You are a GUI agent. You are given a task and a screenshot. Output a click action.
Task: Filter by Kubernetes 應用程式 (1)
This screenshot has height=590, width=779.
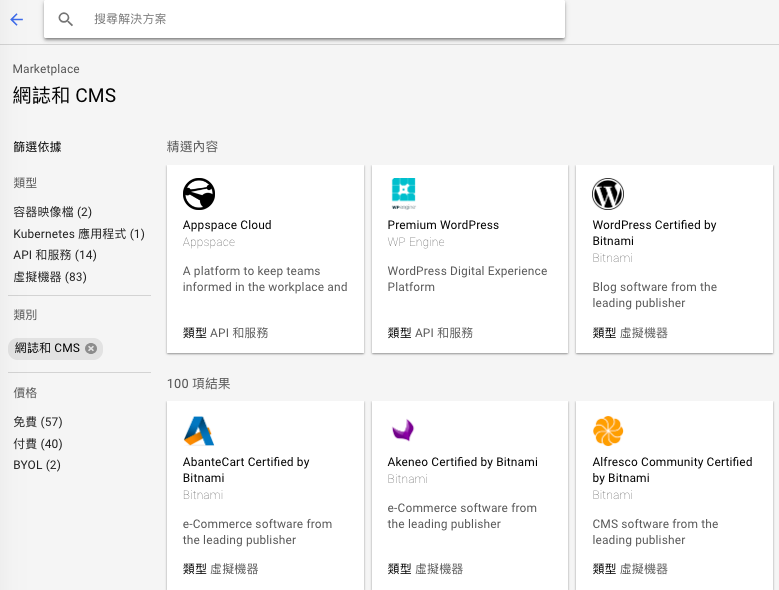click(79, 234)
